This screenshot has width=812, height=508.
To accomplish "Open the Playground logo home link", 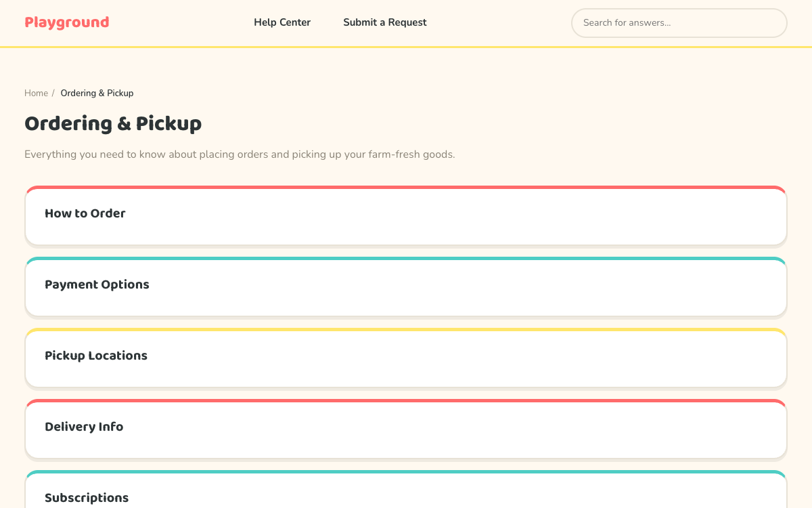I will coord(67,22).
